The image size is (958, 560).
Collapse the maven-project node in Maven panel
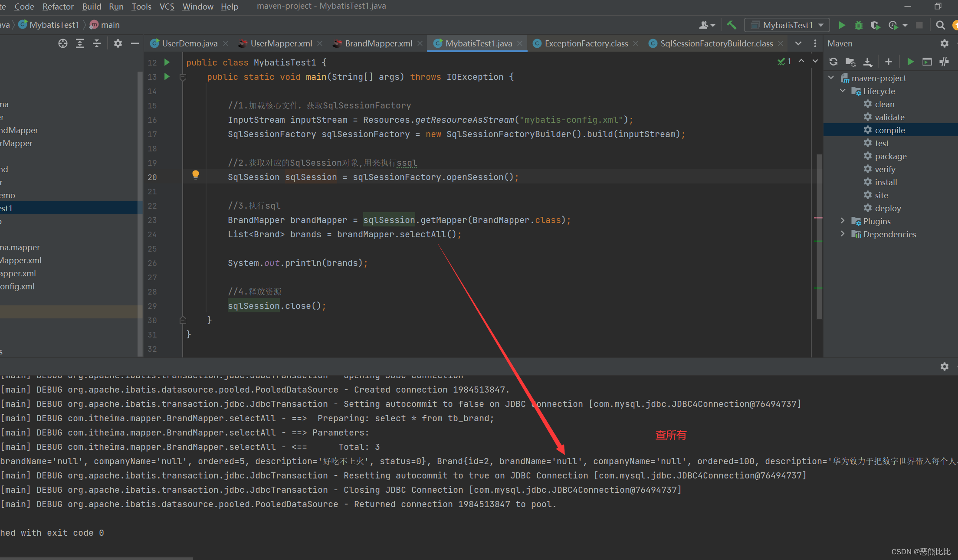click(x=831, y=78)
